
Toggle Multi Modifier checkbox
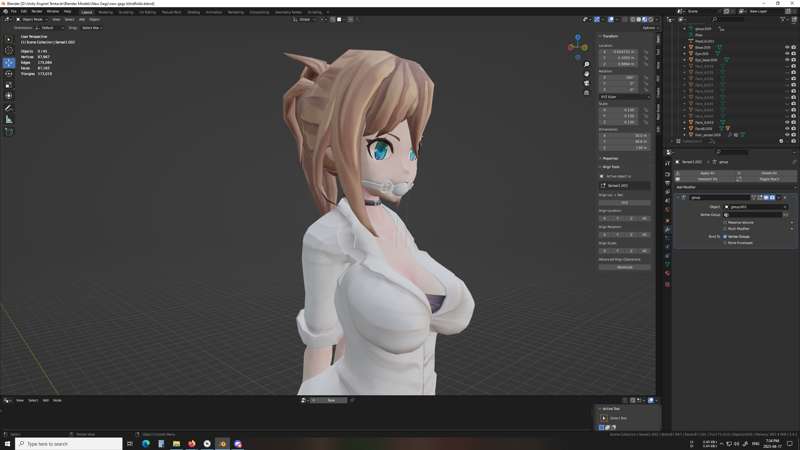tap(725, 229)
